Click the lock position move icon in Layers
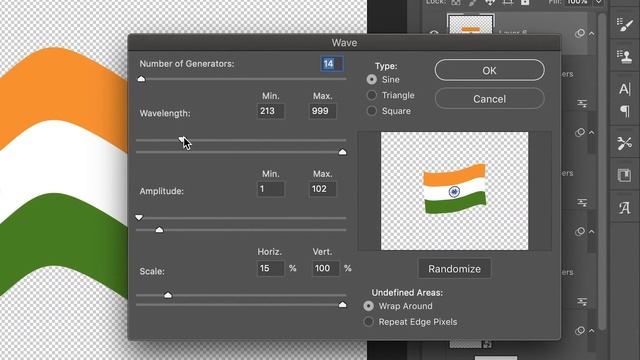Image resolution: width=640 pixels, height=360 pixels. pos(490,2)
